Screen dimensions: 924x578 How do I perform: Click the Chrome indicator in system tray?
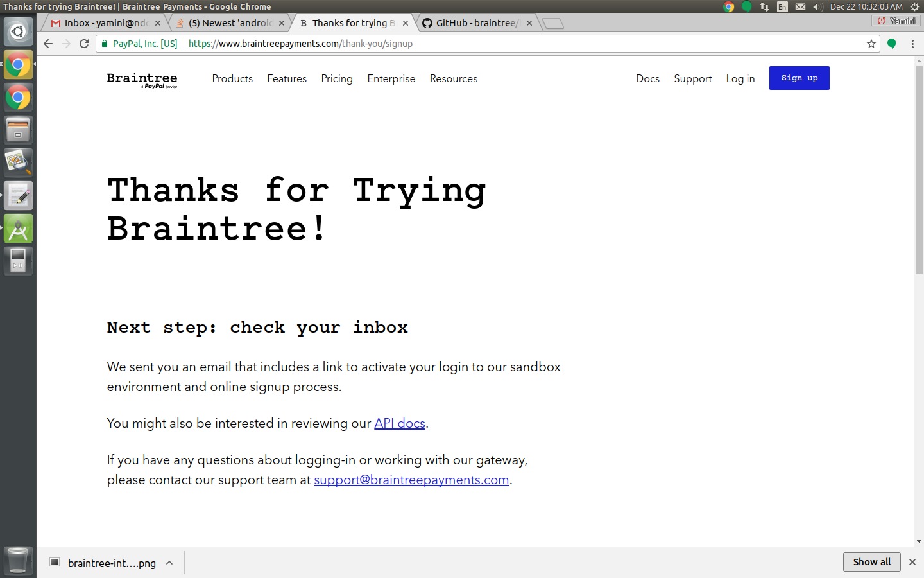[728, 6]
